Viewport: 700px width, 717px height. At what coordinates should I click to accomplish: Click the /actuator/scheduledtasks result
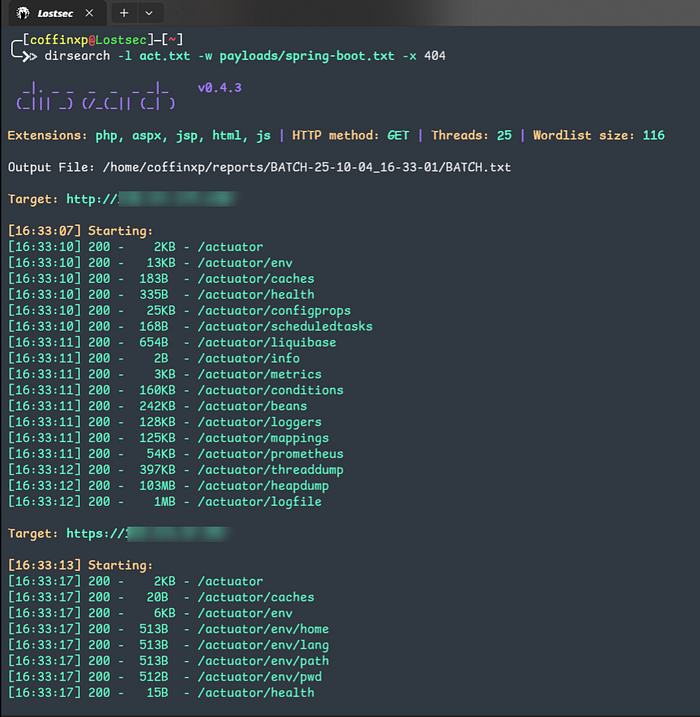[x=191, y=326]
